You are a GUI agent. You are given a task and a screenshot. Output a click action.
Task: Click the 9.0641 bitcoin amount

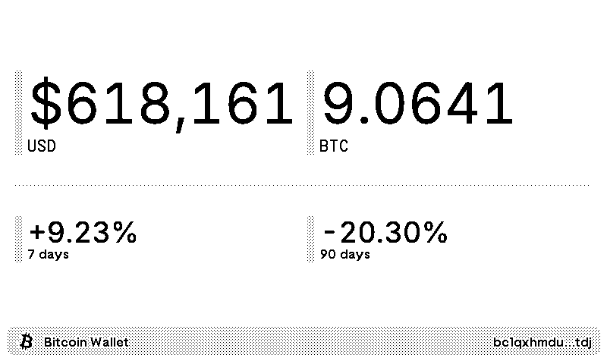click(x=418, y=105)
